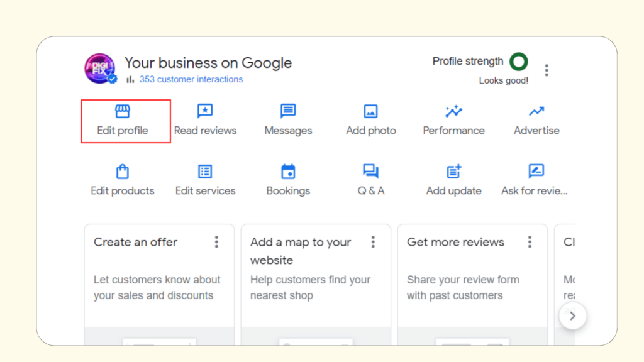Click Let customers know about your sales text

157,287
